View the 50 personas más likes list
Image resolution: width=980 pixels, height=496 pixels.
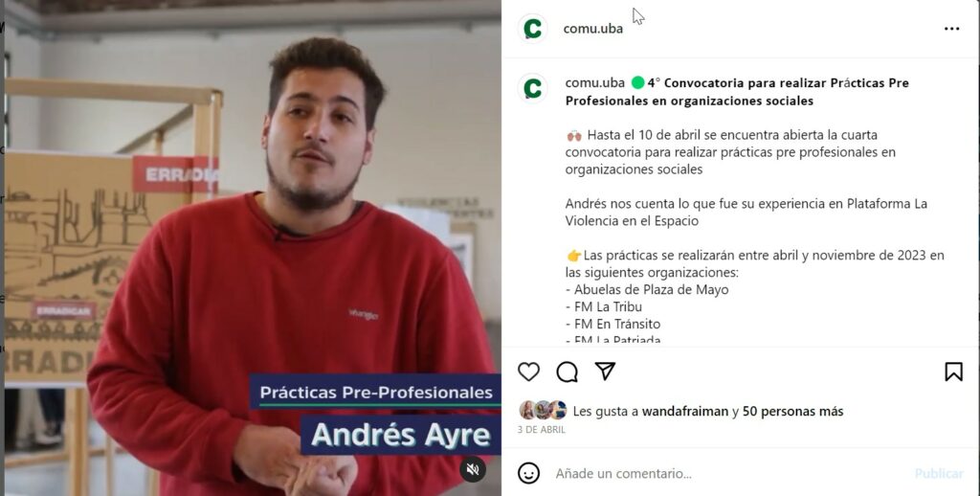point(792,411)
